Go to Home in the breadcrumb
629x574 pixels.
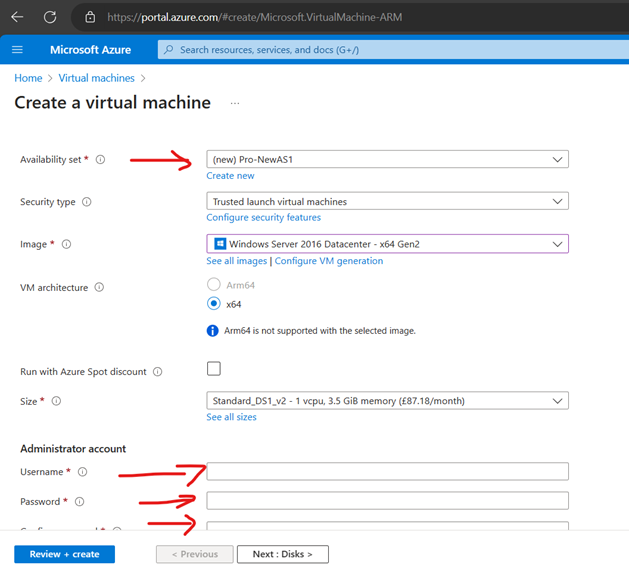28,78
